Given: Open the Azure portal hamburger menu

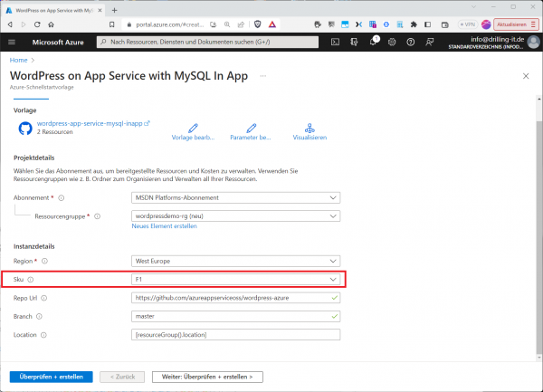Looking at the screenshot, I should (12, 43).
